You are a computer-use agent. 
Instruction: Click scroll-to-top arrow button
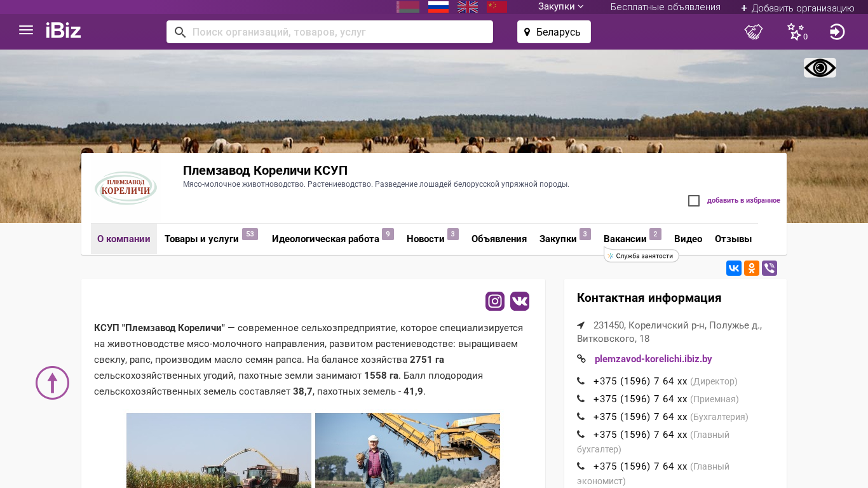[52, 383]
